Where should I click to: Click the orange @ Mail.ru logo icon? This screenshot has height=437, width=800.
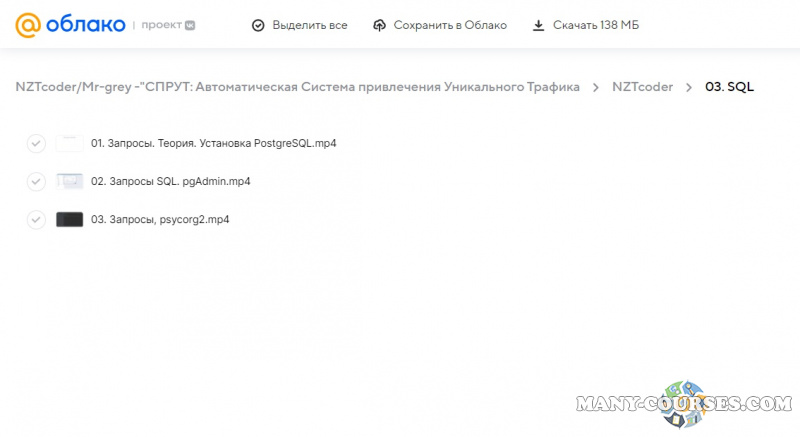click(x=28, y=25)
